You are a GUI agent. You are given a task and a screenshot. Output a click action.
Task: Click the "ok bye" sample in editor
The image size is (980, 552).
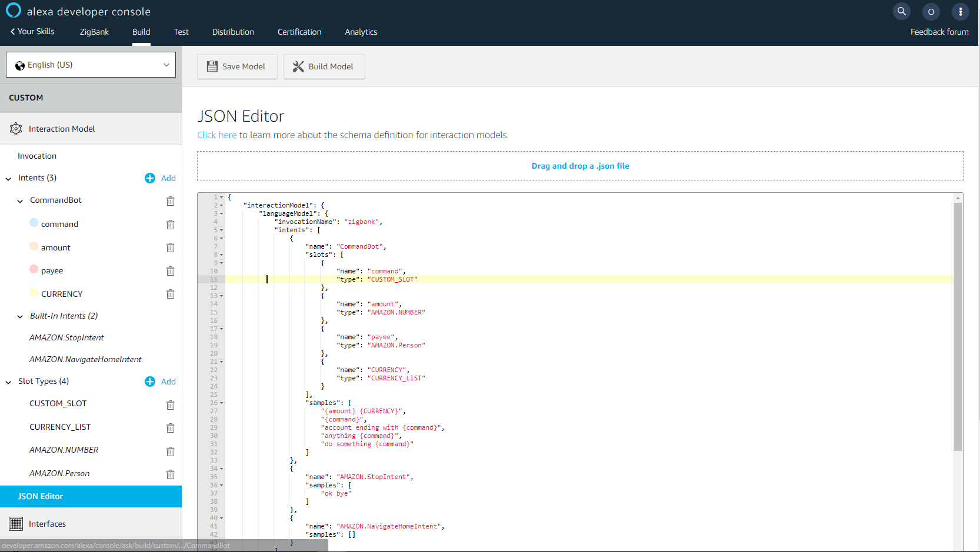point(336,494)
